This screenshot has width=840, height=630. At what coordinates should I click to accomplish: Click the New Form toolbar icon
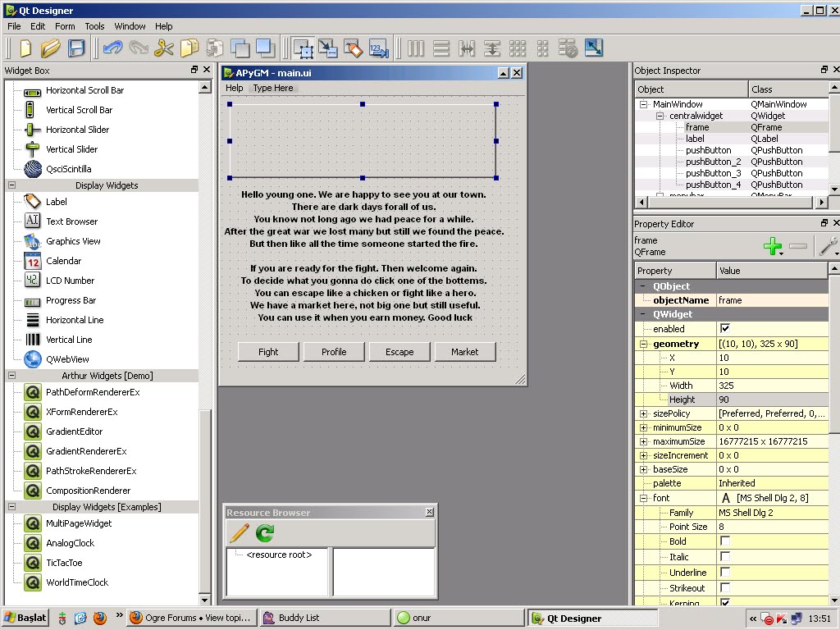pos(25,48)
